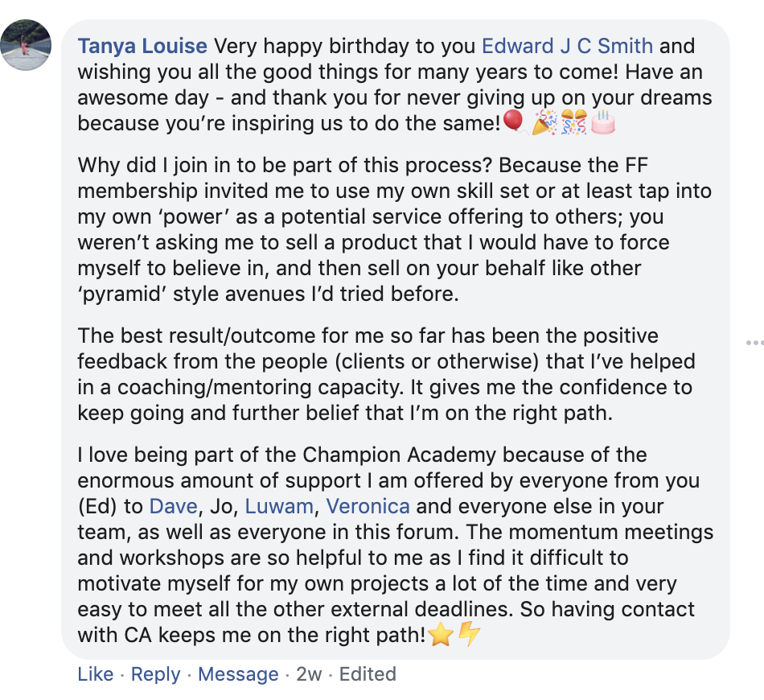This screenshot has height=700, width=764.
Task: Click the tagged name Dave
Action: (173, 506)
